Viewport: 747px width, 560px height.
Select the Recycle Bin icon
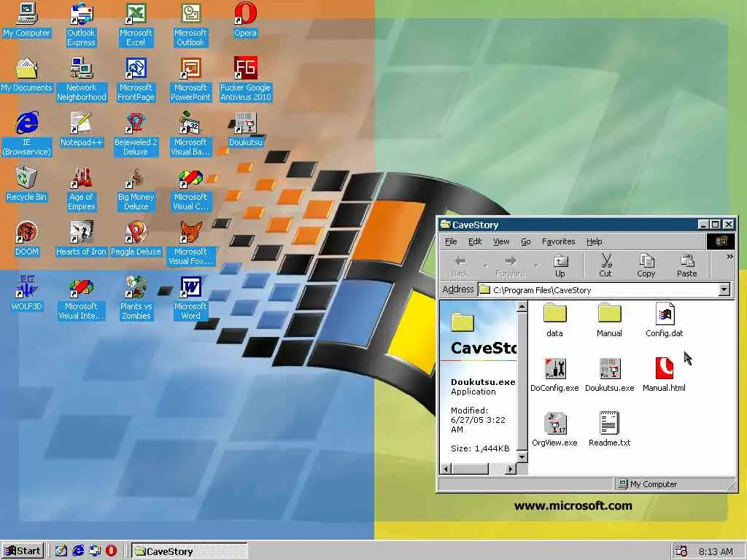27,184
